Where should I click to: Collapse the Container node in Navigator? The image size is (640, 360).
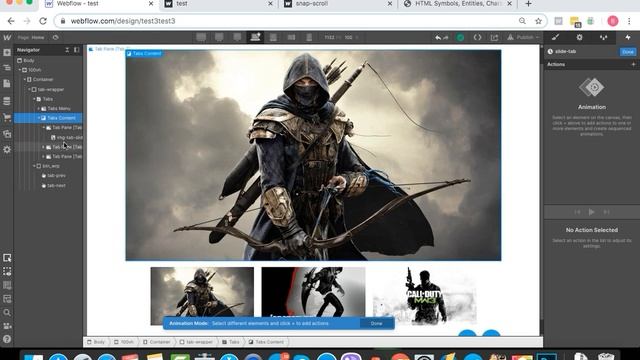point(24,79)
